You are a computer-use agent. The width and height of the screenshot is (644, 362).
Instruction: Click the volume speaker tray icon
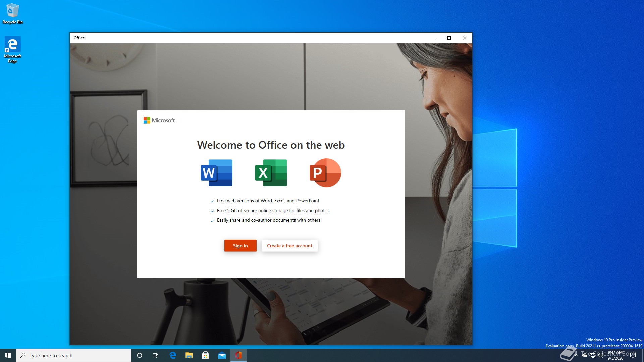coord(601,355)
